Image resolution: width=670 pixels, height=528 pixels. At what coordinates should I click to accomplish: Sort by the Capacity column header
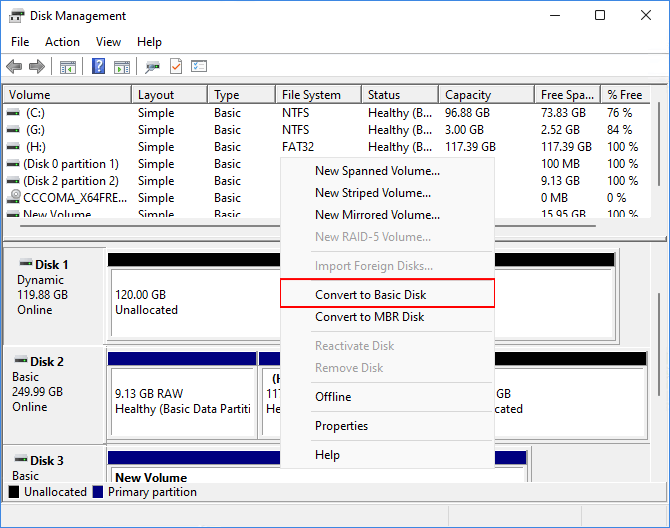(x=468, y=95)
